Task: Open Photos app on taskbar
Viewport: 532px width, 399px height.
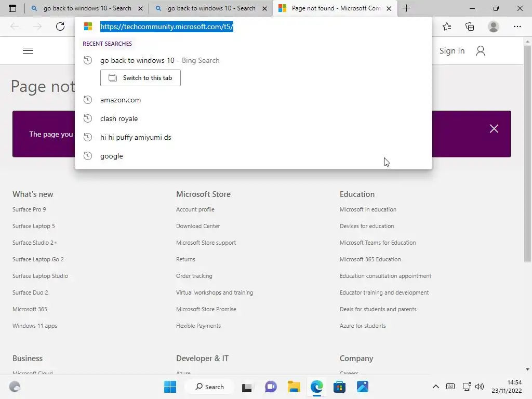Action: [362, 387]
